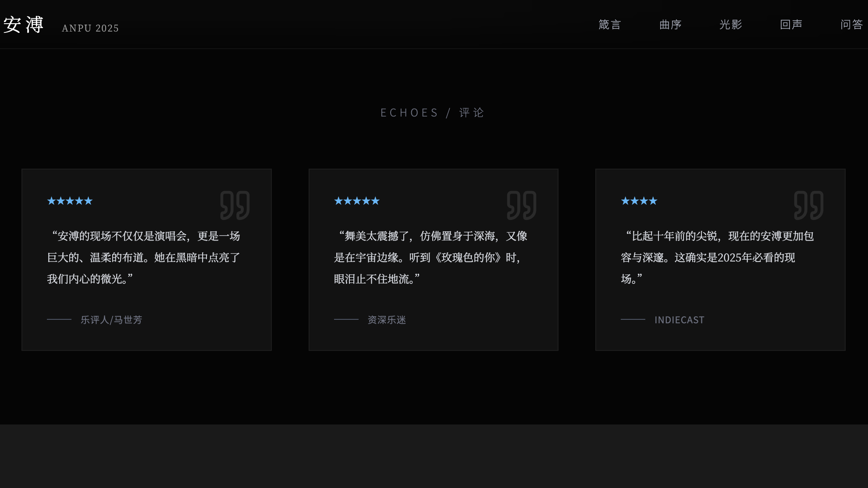The height and width of the screenshot is (488, 868).
Task: Select the review mentioning 《玫瑰色的你》
Action: coord(430,258)
